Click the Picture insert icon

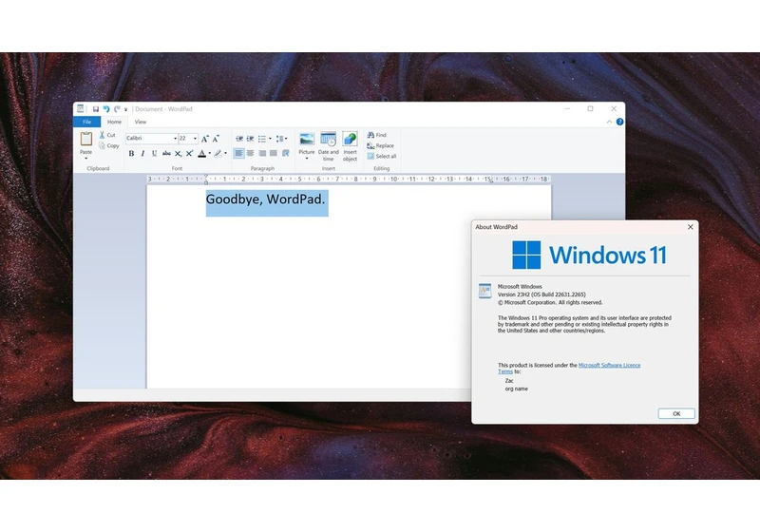(x=306, y=139)
